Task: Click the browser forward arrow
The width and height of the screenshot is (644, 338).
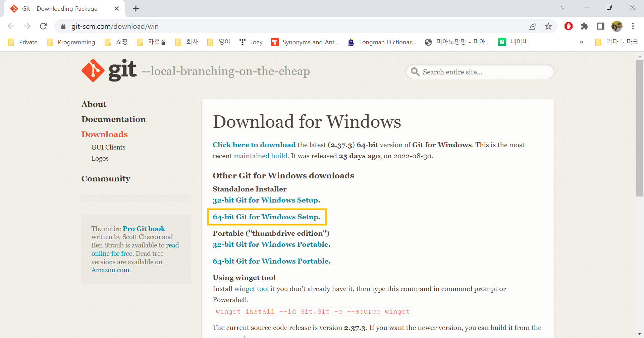Action: [x=27, y=26]
